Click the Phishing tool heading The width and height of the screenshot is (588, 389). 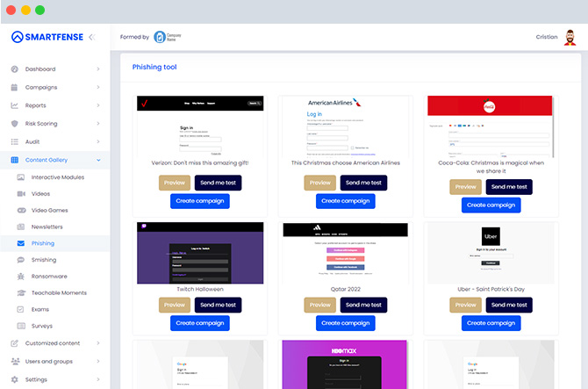click(154, 67)
